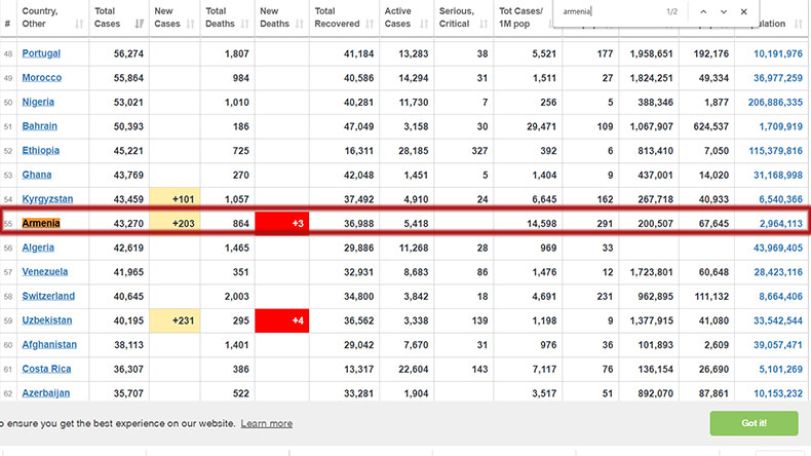
Task: Open the Learn more cookie link
Action: [x=266, y=423]
